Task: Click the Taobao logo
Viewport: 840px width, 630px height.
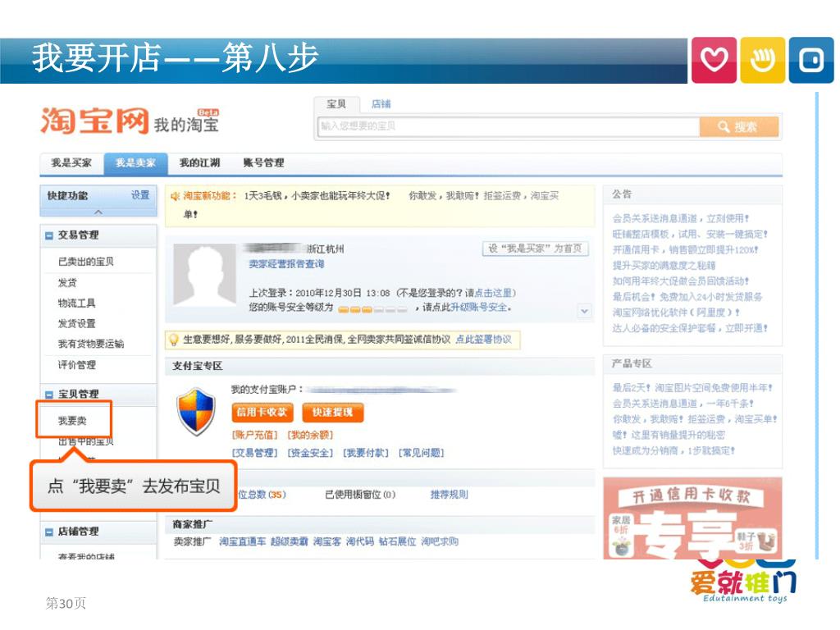Action: pyautogui.click(x=94, y=120)
